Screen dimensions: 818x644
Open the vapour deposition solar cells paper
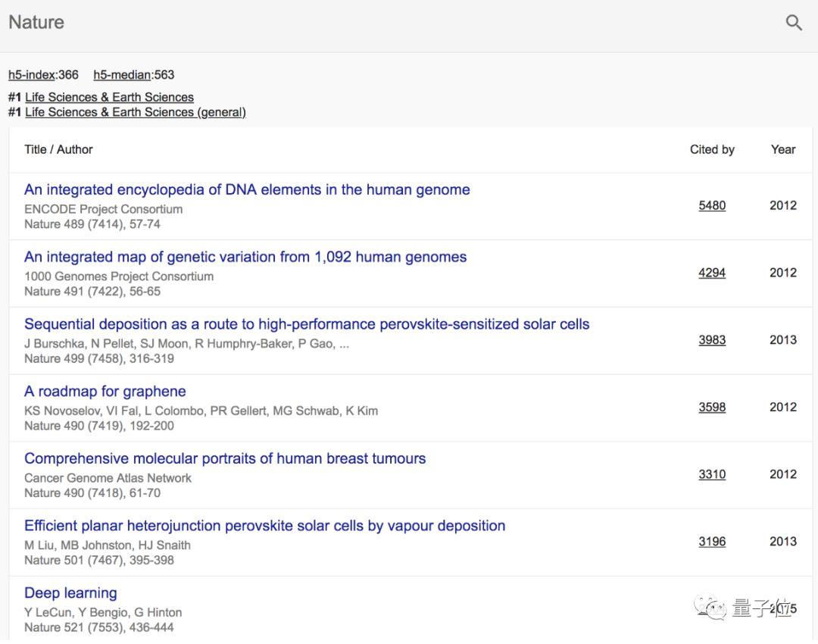pos(264,526)
